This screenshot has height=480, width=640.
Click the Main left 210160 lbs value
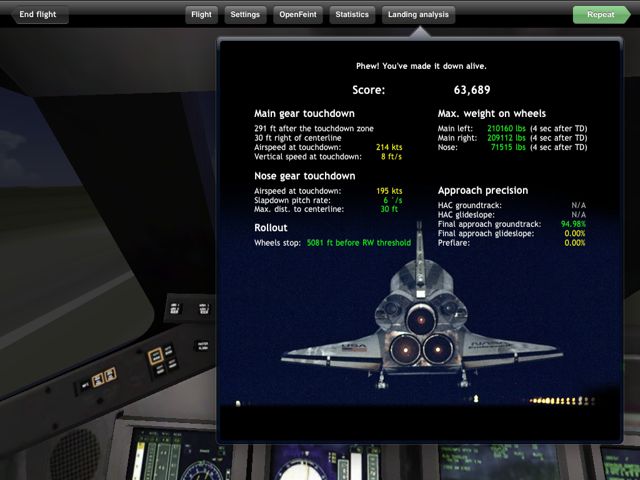(506, 129)
